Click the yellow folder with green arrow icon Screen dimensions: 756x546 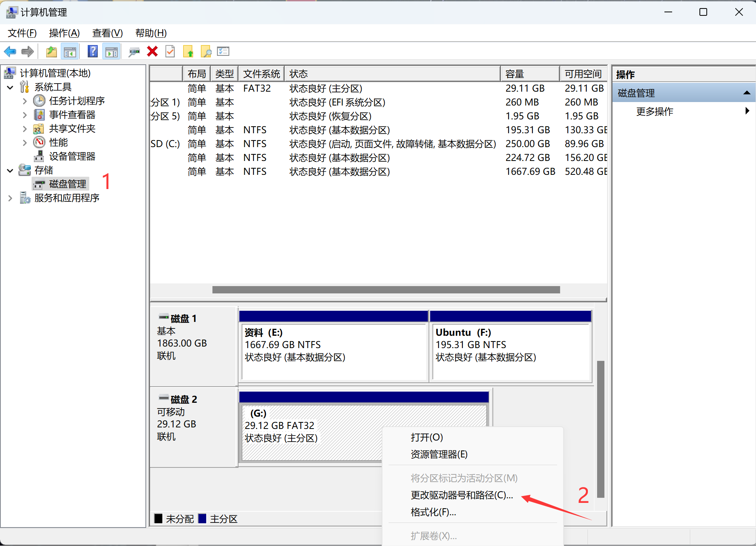pyautogui.click(x=188, y=52)
